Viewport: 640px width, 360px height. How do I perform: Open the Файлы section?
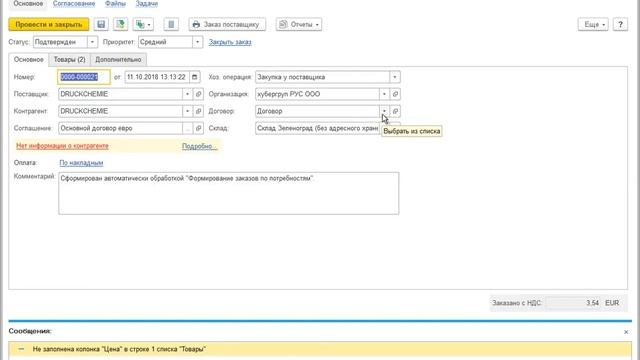[115, 4]
